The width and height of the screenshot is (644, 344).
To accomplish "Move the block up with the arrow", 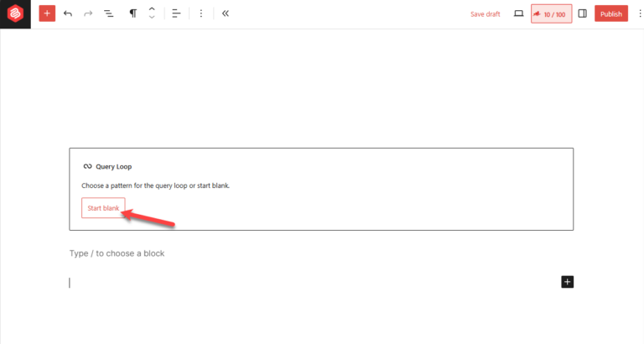I will click(x=152, y=9).
